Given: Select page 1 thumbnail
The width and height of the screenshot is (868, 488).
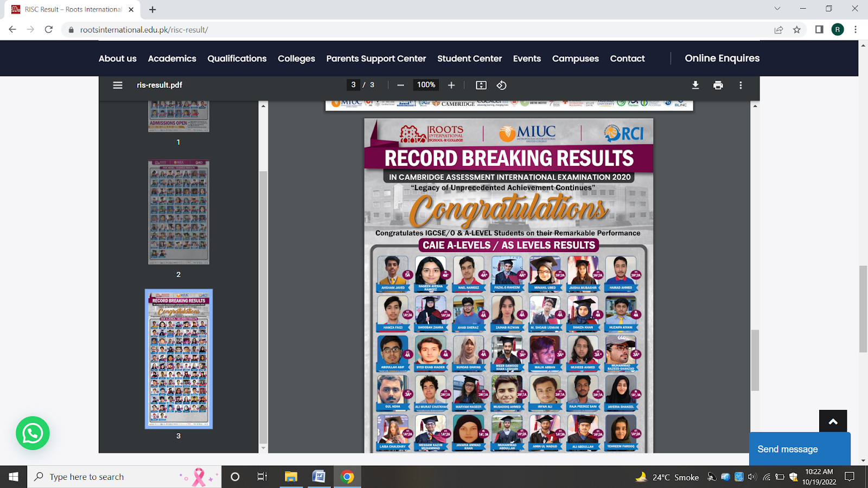Looking at the screenshot, I should [x=178, y=116].
